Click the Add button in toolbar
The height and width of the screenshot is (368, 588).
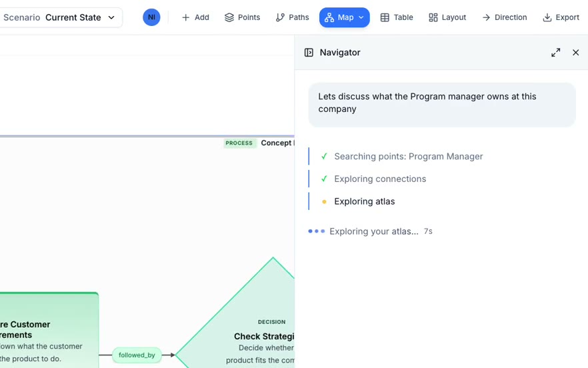coord(195,17)
